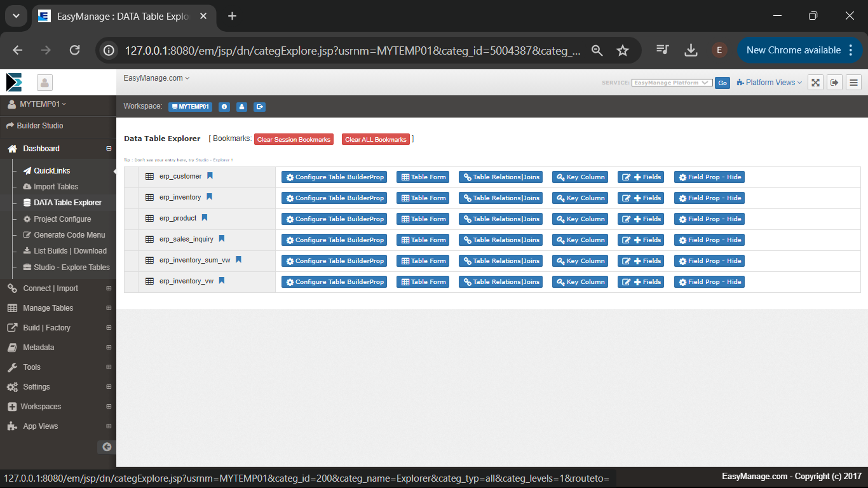Screen dimensions: 868x488
Task: Select Generate Code Menu sidebar item
Action: coord(69,235)
